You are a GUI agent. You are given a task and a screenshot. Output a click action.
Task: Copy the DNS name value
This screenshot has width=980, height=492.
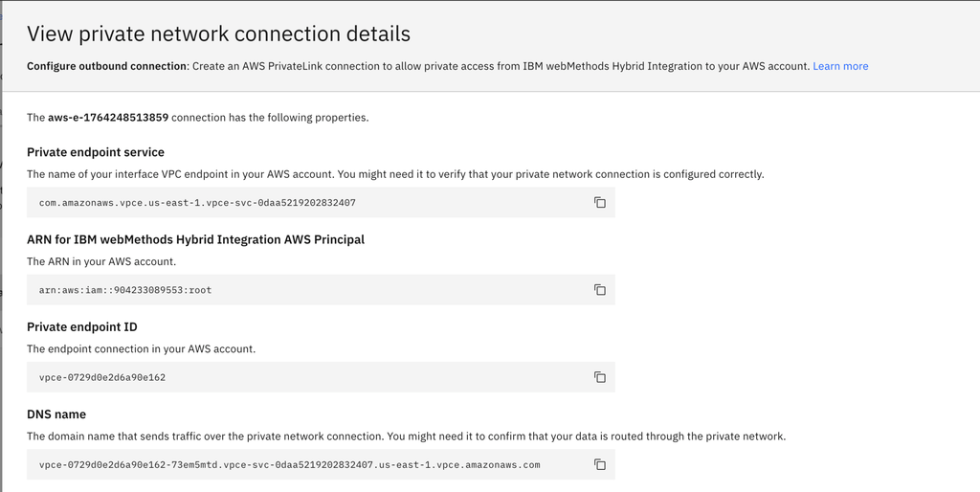click(x=600, y=465)
